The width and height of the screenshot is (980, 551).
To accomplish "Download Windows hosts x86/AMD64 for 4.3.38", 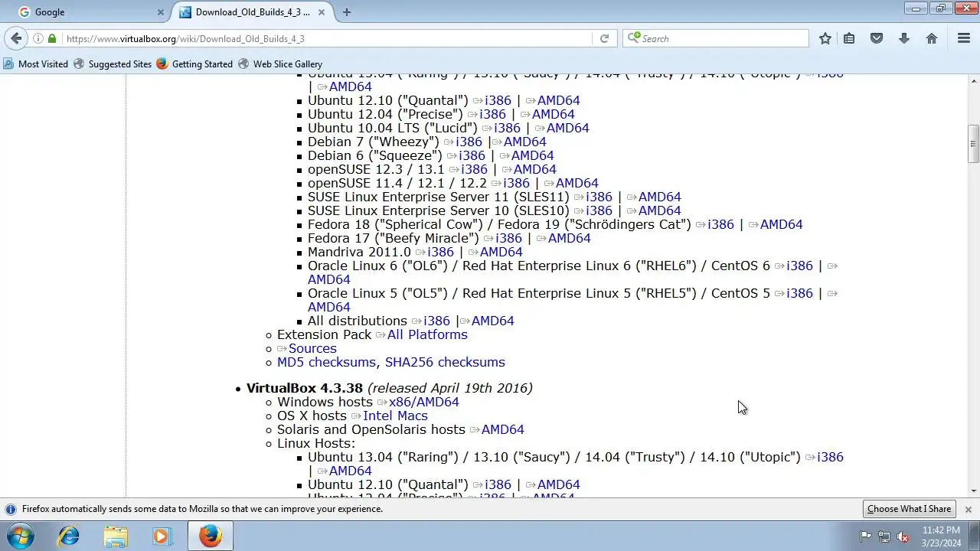I will click(423, 402).
